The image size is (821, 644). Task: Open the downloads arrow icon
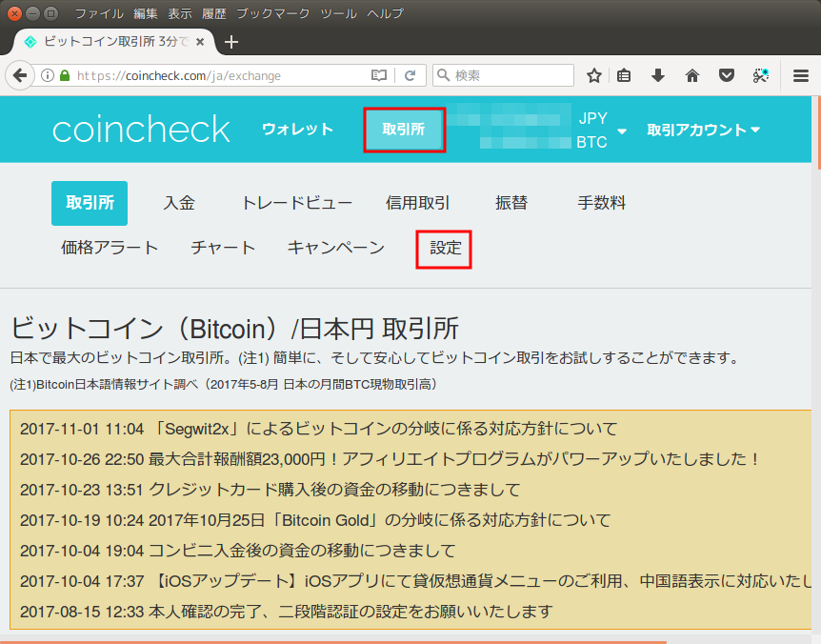coord(658,75)
